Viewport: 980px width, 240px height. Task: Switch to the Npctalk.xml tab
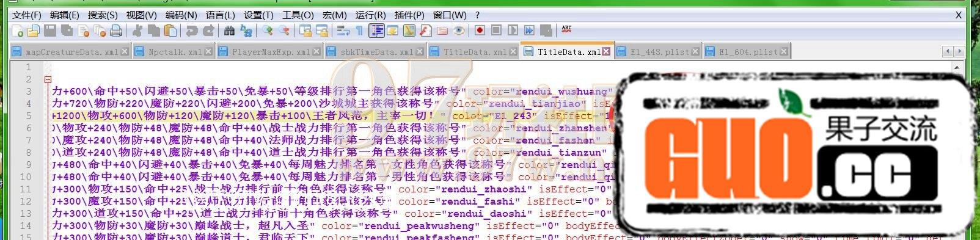(x=174, y=52)
